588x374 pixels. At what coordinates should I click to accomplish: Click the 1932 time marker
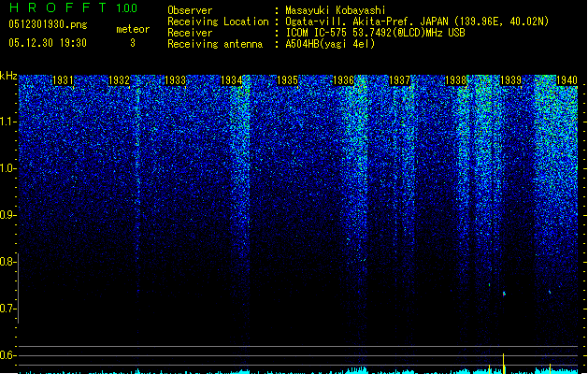click(119, 80)
